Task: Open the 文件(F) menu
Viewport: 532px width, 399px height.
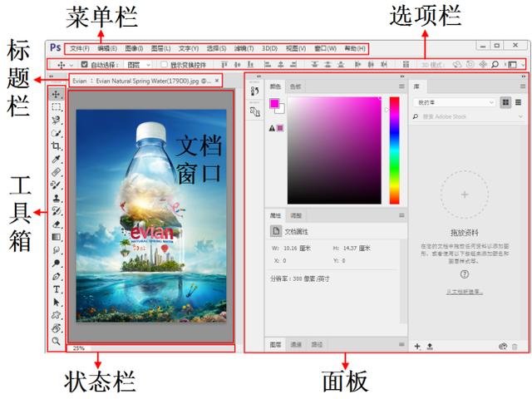Action: coord(80,48)
